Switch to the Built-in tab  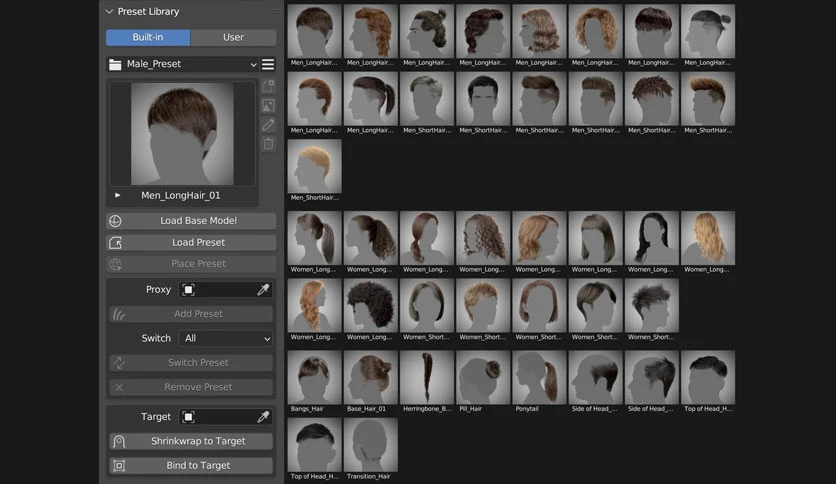coord(148,37)
